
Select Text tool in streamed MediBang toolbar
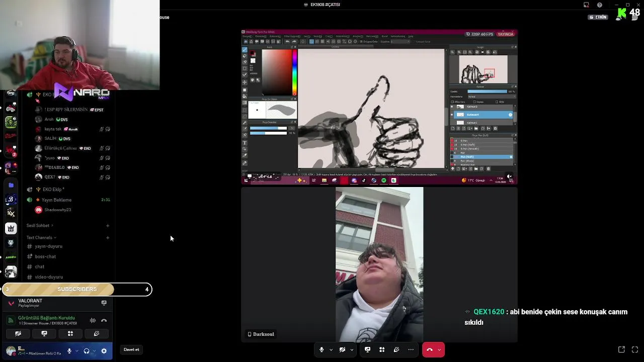point(245,143)
